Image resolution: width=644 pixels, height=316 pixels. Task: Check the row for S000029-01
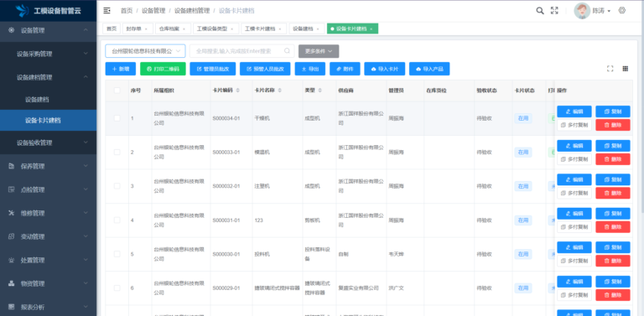(x=117, y=288)
